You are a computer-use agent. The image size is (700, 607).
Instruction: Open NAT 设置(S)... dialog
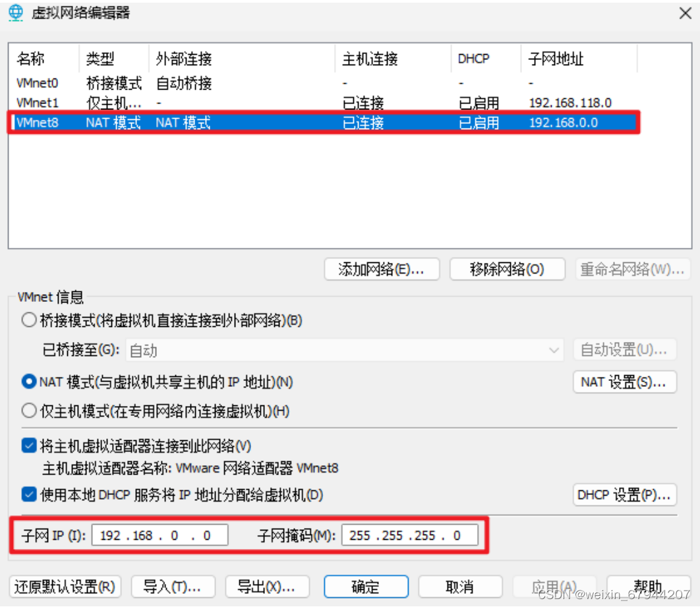pyautogui.click(x=625, y=382)
